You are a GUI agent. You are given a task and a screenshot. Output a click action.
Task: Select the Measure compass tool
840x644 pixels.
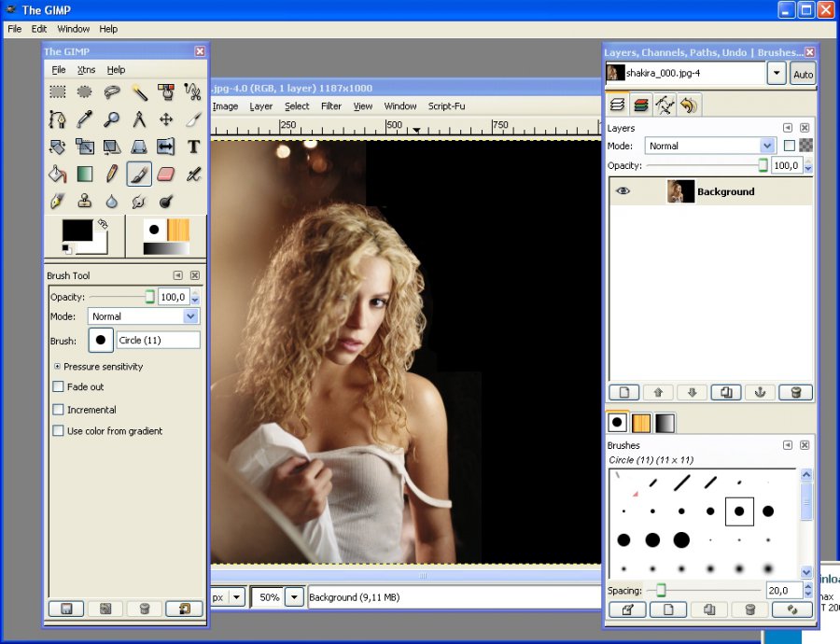point(139,119)
